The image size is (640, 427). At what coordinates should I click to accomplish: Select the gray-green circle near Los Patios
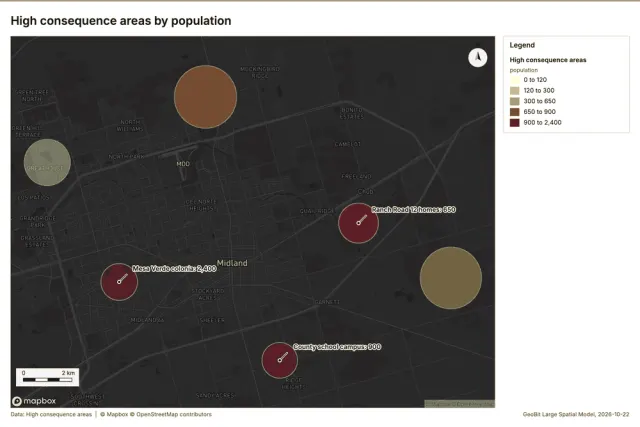pos(47,162)
